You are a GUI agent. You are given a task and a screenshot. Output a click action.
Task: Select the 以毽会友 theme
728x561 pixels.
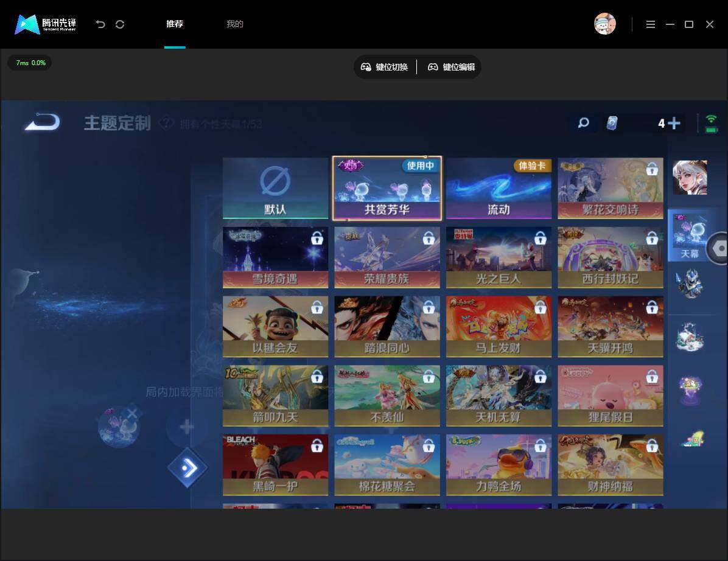(x=275, y=326)
